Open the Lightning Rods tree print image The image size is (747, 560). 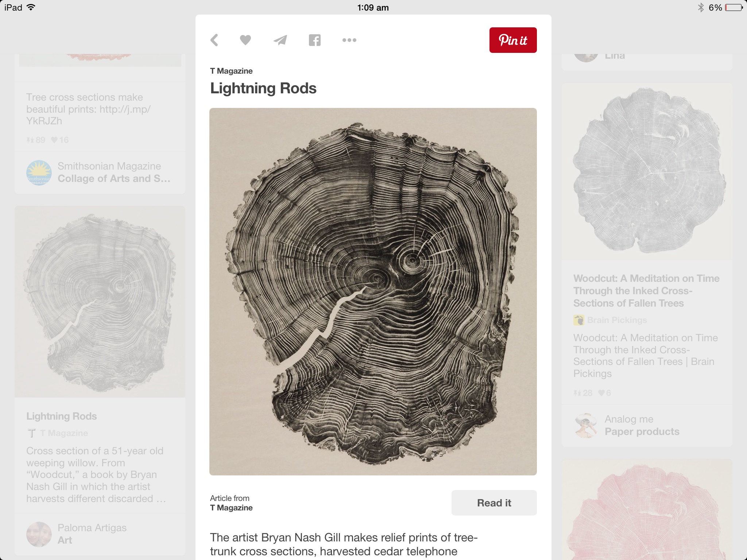373,292
